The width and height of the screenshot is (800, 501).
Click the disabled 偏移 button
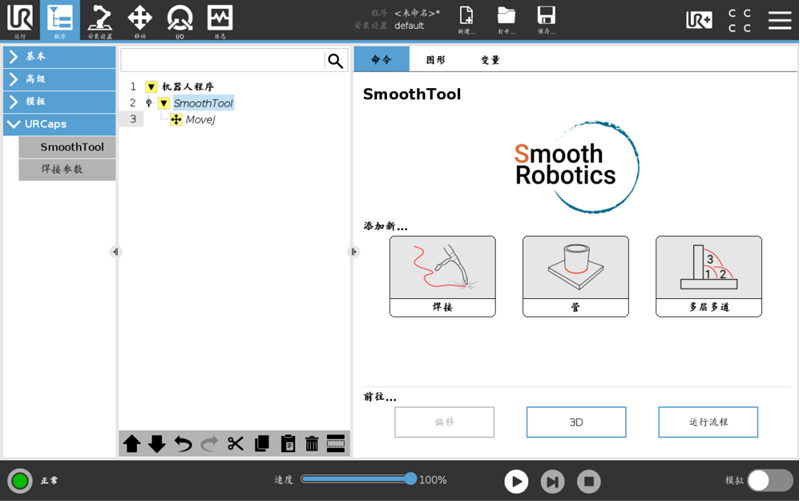tap(444, 422)
